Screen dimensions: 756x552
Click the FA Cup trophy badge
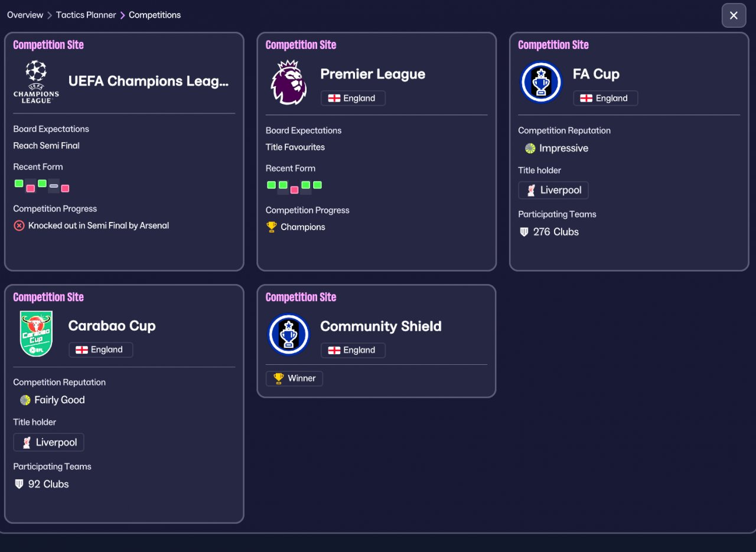click(x=541, y=82)
